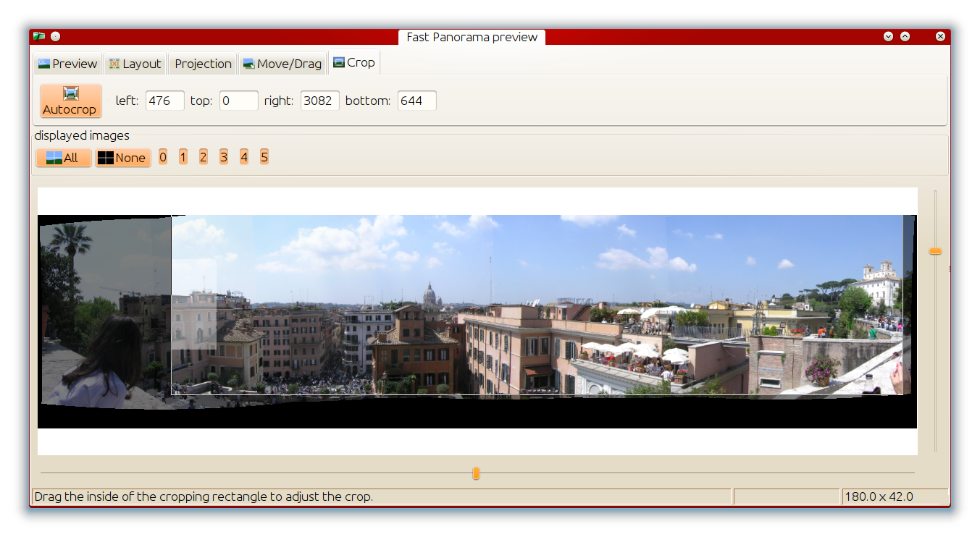Image resolution: width=980 pixels, height=537 pixels.
Task: Click the top crop value field
Action: point(239,101)
